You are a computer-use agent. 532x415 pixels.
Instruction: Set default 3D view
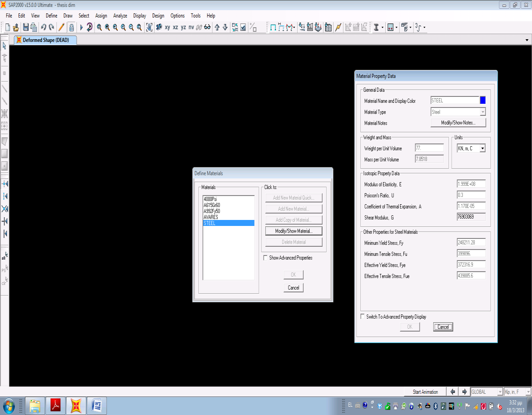[159, 28]
